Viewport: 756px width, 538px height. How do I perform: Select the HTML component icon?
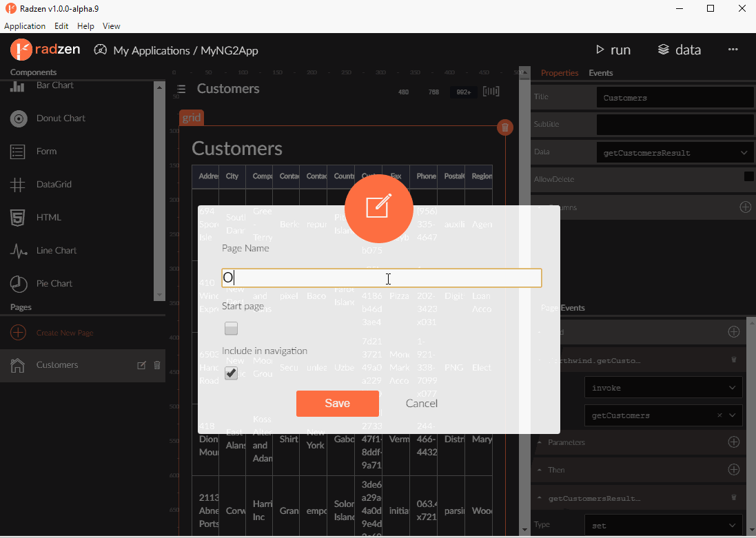tap(17, 217)
